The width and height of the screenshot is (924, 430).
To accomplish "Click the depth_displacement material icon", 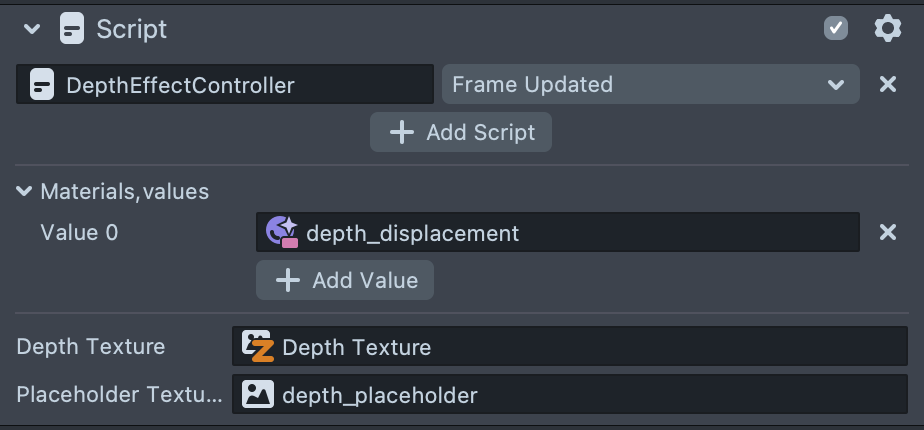I will pos(281,233).
